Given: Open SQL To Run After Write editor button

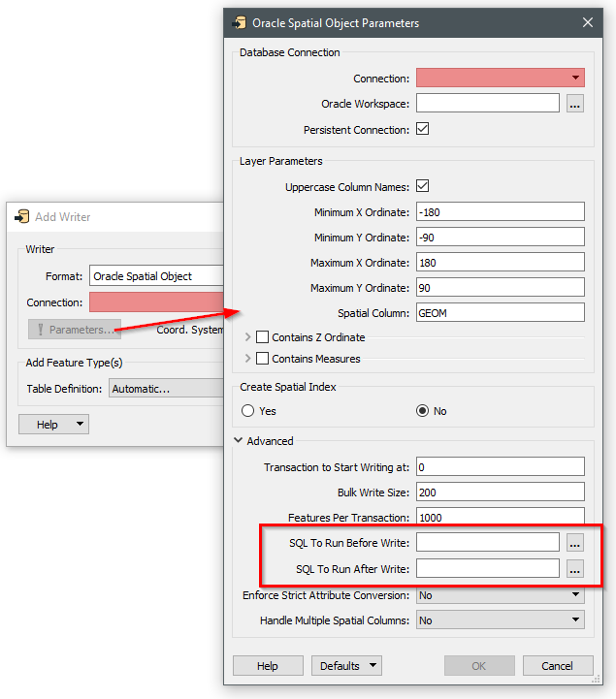Looking at the screenshot, I should pos(575,569).
